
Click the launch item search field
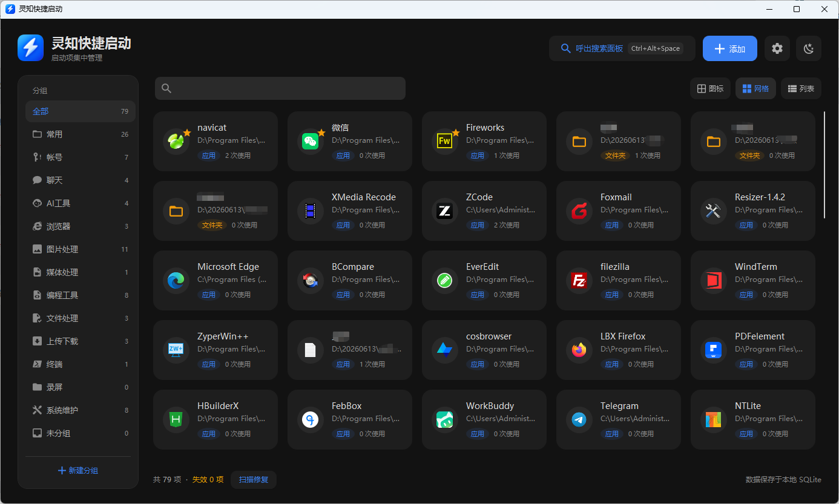(x=280, y=88)
